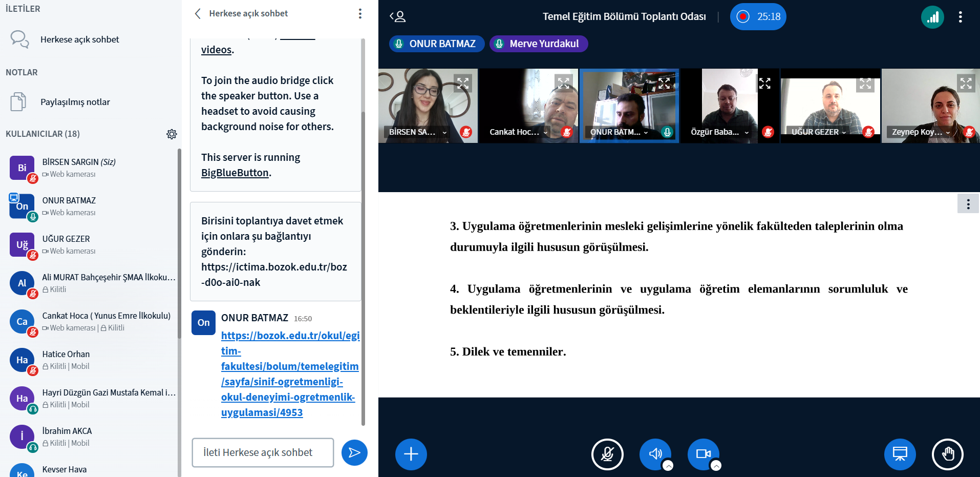Click the chat message input field
The height and width of the screenshot is (477, 980).
pos(263,452)
